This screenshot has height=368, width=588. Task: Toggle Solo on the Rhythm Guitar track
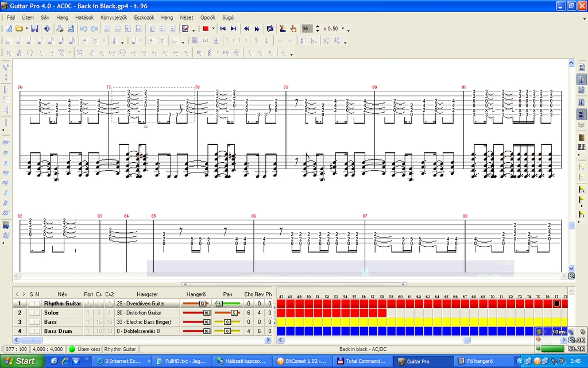pyautogui.click(x=31, y=303)
